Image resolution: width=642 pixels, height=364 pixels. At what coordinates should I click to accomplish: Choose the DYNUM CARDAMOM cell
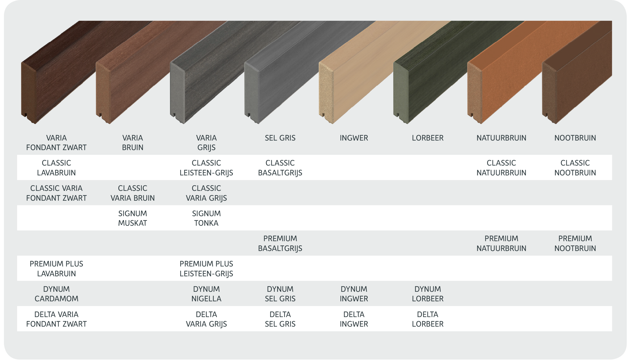click(x=56, y=294)
